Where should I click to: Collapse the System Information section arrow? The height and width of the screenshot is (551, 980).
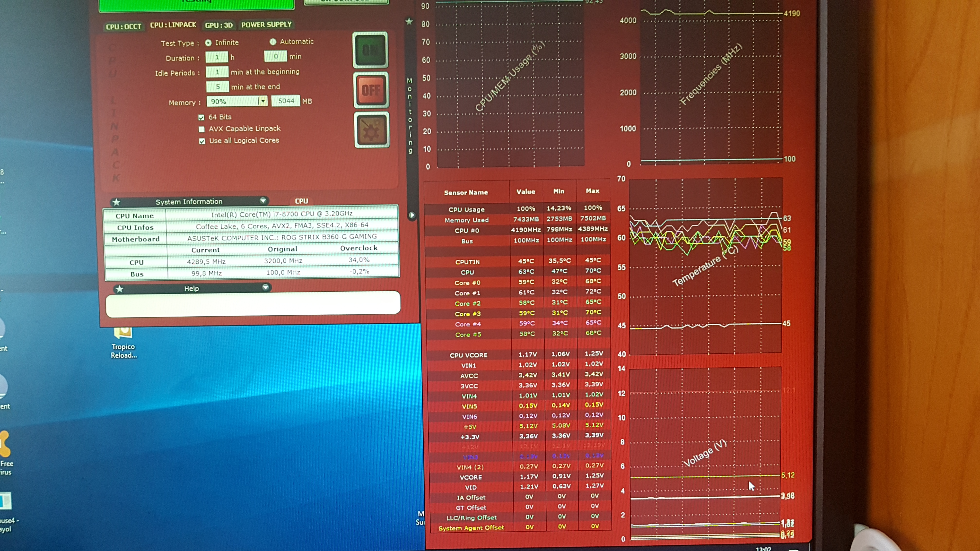pyautogui.click(x=263, y=200)
